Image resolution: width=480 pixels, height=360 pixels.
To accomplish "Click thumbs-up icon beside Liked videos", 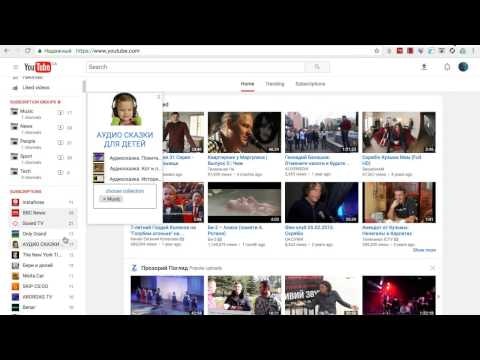I will pyautogui.click(x=15, y=88).
